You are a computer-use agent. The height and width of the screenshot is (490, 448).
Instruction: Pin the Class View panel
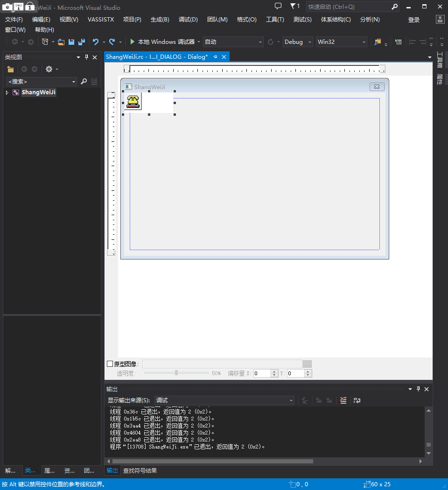pos(86,57)
